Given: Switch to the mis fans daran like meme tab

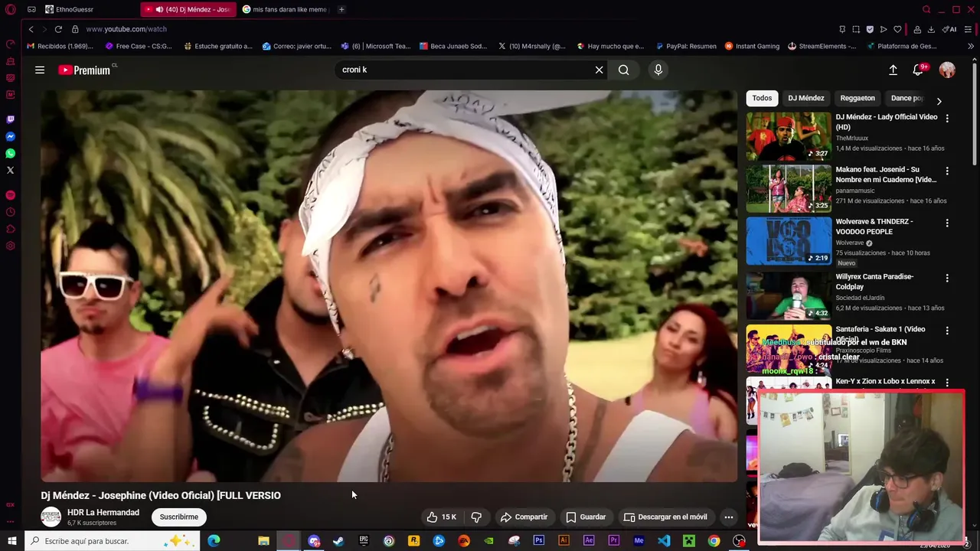Looking at the screenshot, I should coord(285,9).
